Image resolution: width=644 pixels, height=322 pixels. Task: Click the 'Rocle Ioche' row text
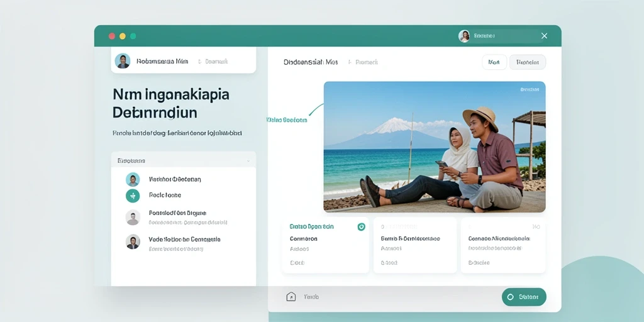165,195
